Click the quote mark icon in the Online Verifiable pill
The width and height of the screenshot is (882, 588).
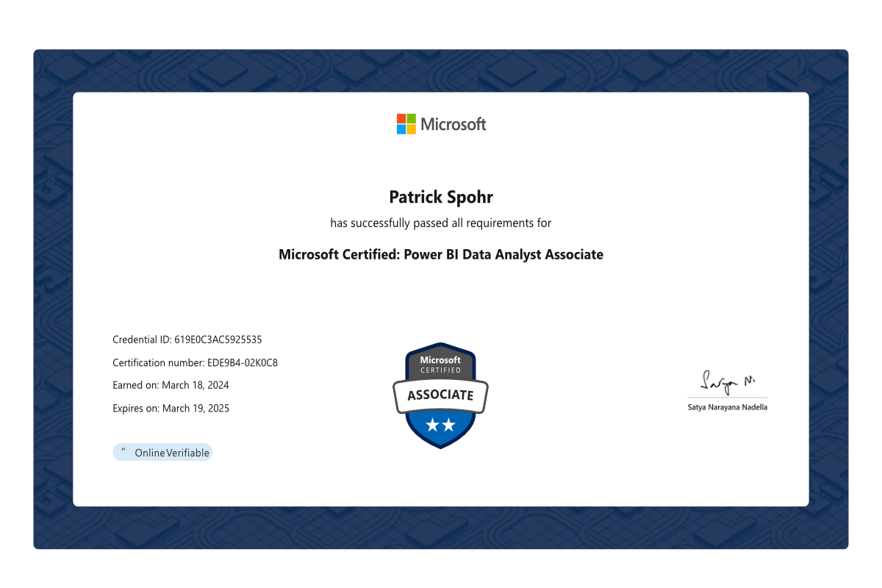tap(123, 451)
